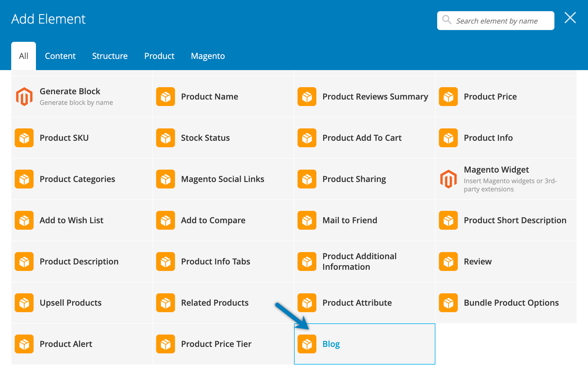Pick the Add to Compare label
588x374 pixels.
[x=213, y=220]
